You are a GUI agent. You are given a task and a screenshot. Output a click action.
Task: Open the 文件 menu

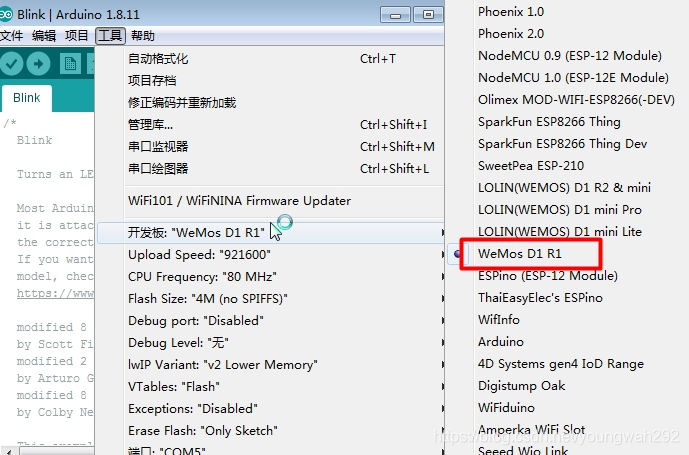pyautogui.click(x=11, y=35)
